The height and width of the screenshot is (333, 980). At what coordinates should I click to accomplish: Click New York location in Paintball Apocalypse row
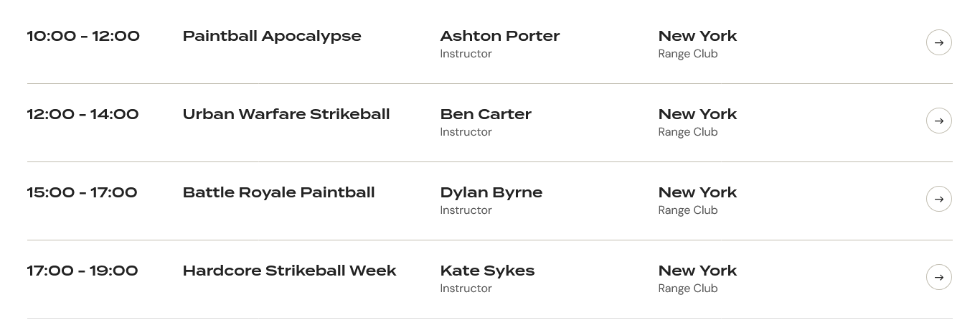click(x=697, y=36)
